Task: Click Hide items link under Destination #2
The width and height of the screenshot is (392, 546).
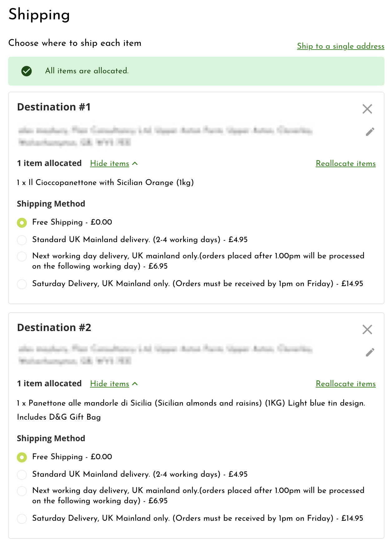Action: click(x=110, y=384)
